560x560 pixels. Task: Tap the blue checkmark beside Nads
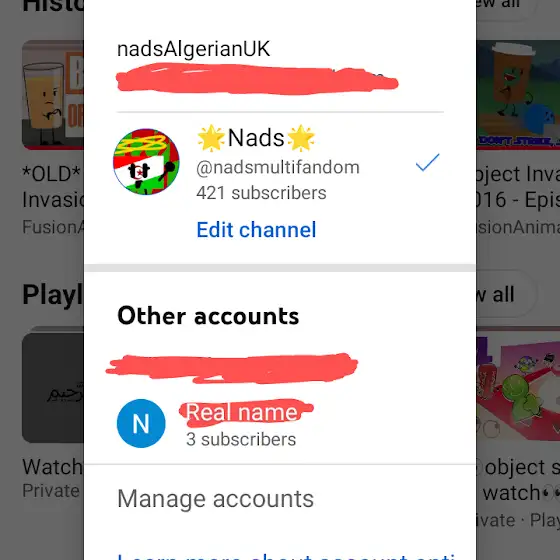(x=428, y=162)
